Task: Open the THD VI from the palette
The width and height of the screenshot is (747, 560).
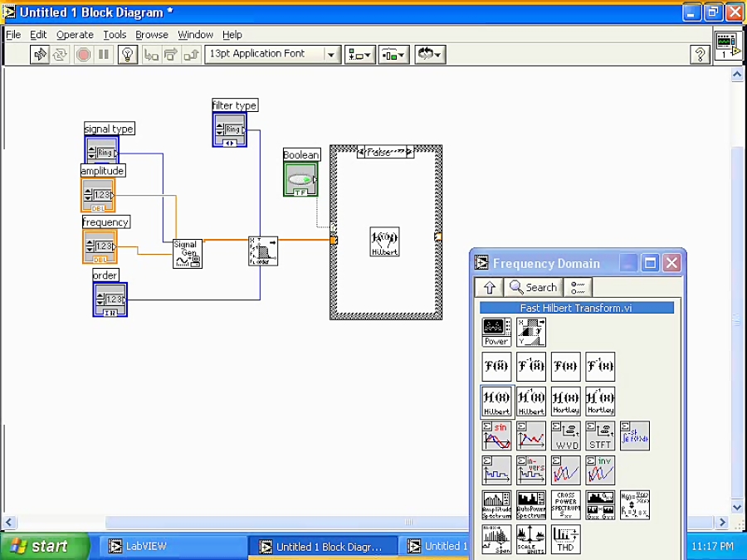Action: [x=564, y=540]
